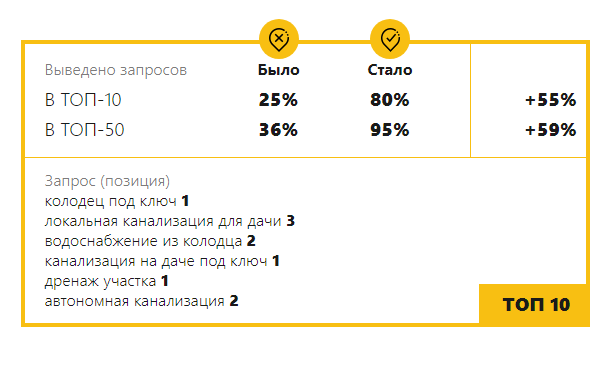Click the crossed-out location pin icon
The height and width of the screenshot is (366, 609).
pos(279,39)
